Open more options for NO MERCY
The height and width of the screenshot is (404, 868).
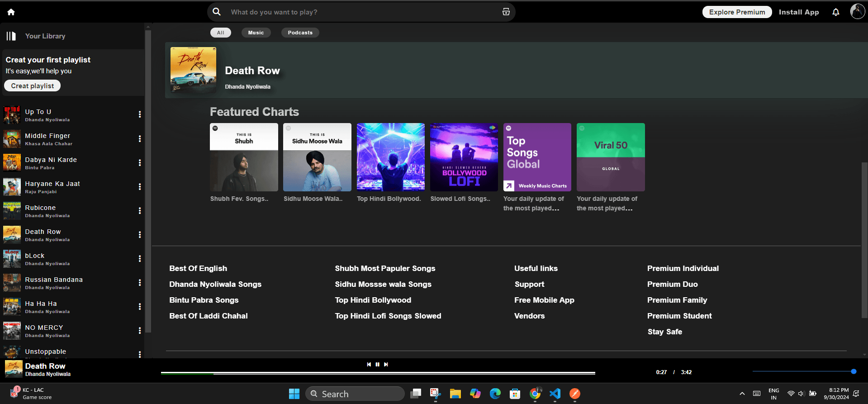(140, 330)
